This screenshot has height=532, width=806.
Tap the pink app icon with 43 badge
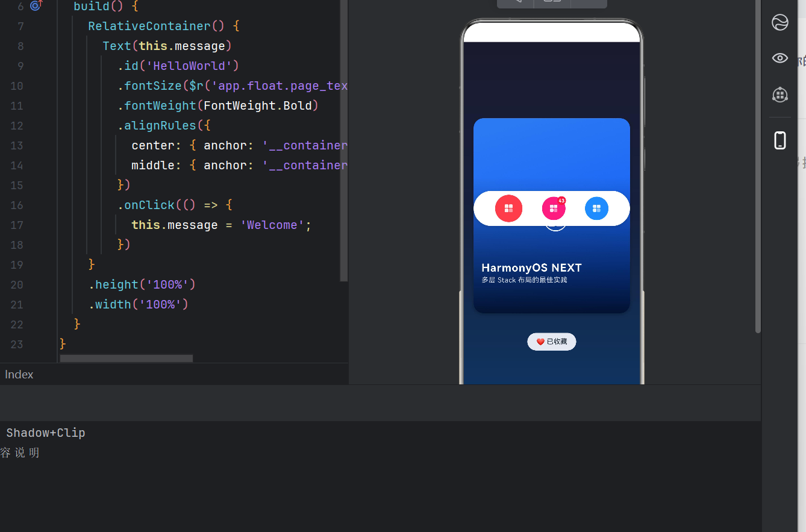tap(554, 208)
